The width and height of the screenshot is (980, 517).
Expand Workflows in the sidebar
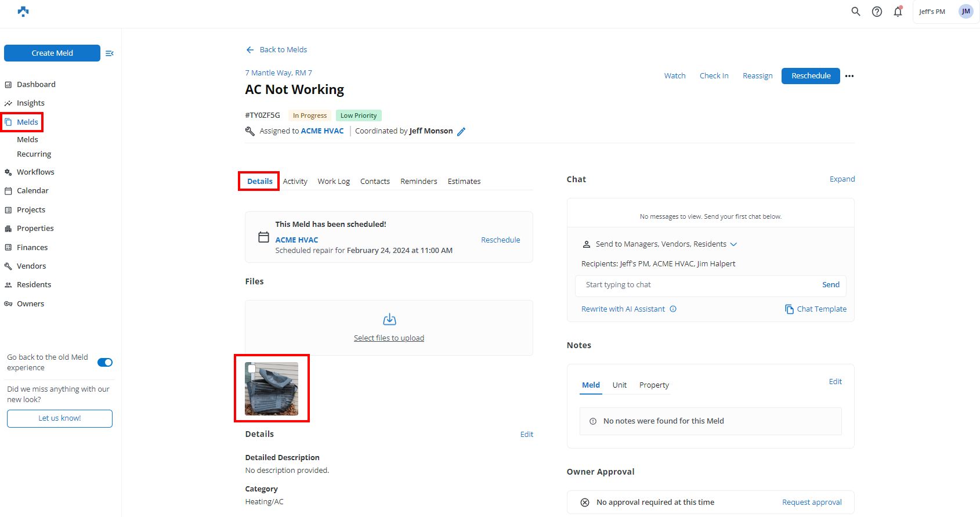coord(35,172)
